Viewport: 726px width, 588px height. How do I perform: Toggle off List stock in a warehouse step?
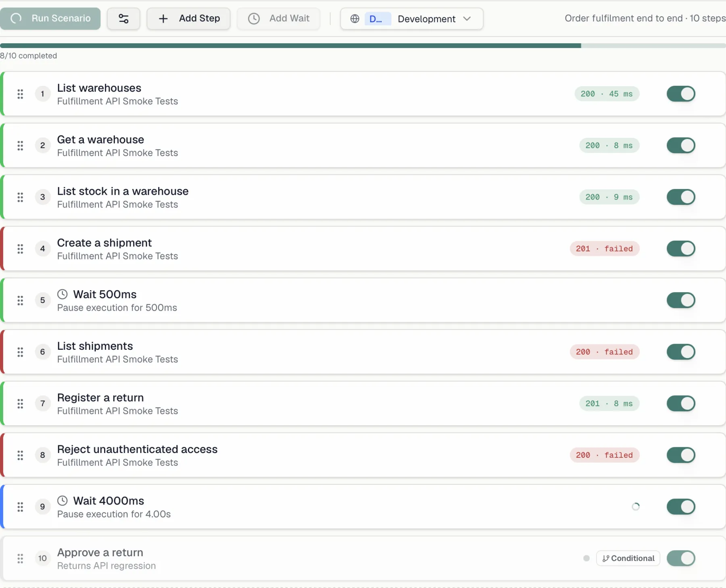point(681,197)
